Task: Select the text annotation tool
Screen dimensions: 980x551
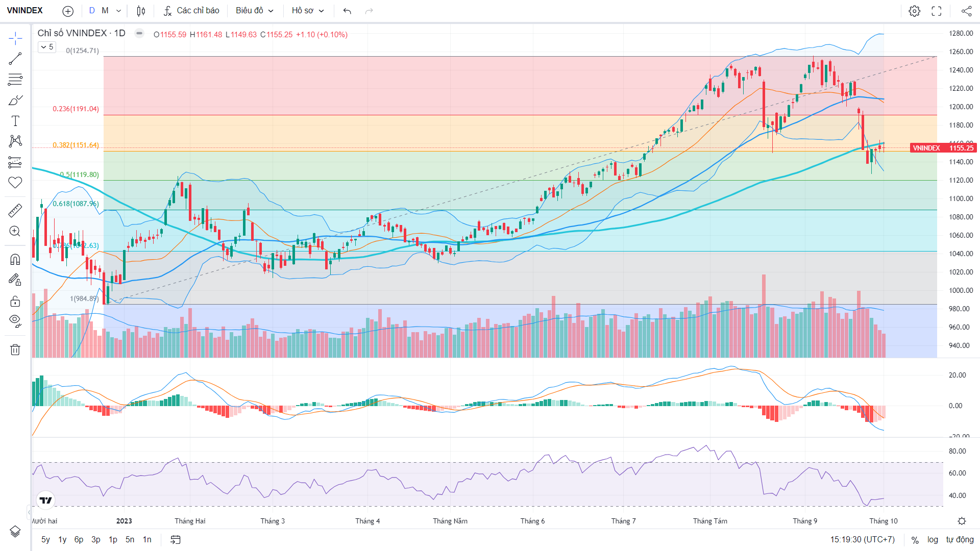Action: (15, 121)
